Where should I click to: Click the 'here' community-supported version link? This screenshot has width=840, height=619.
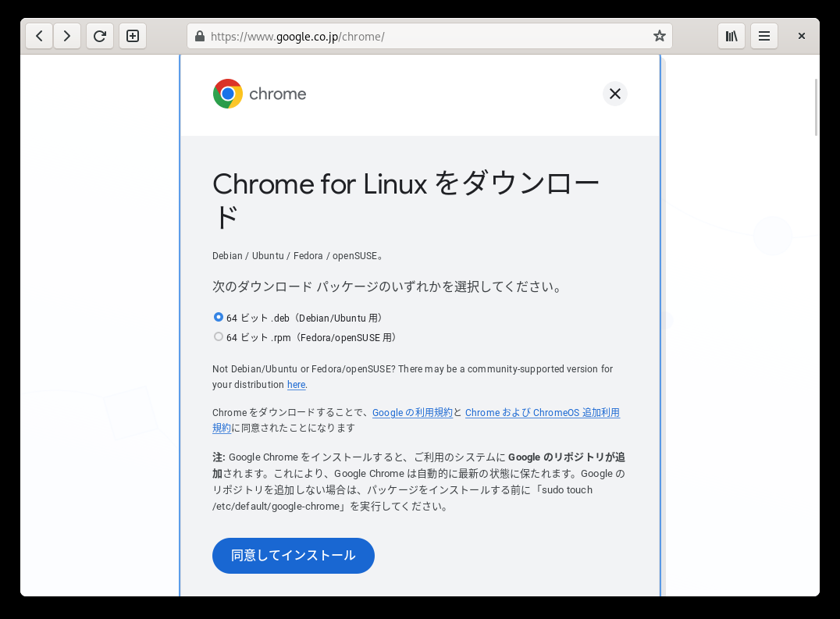[296, 385]
